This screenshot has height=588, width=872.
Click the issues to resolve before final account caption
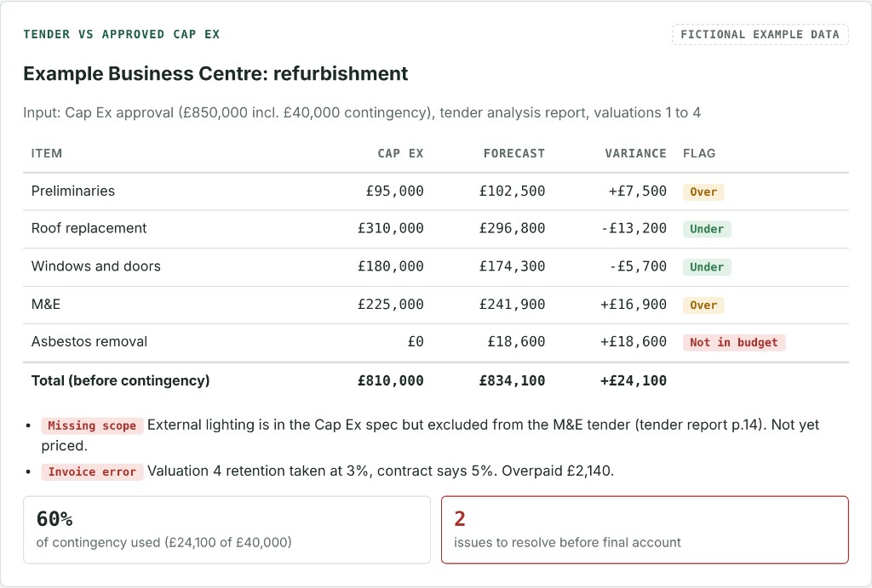tap(567, 542)
